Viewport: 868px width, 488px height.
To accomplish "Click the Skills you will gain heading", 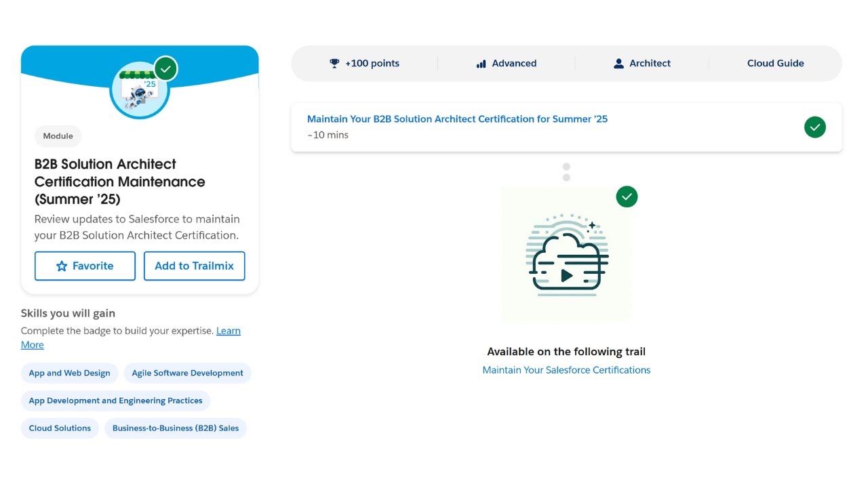I will tap(68, 313).
